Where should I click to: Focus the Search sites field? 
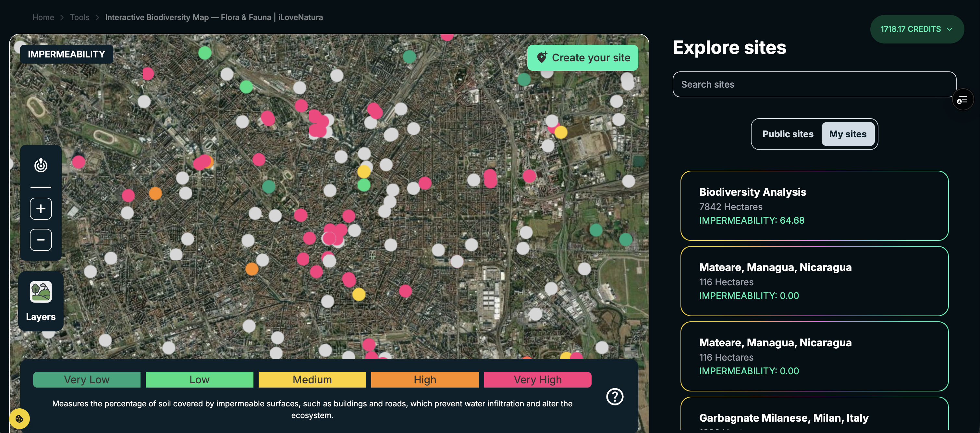pos(814,84)
